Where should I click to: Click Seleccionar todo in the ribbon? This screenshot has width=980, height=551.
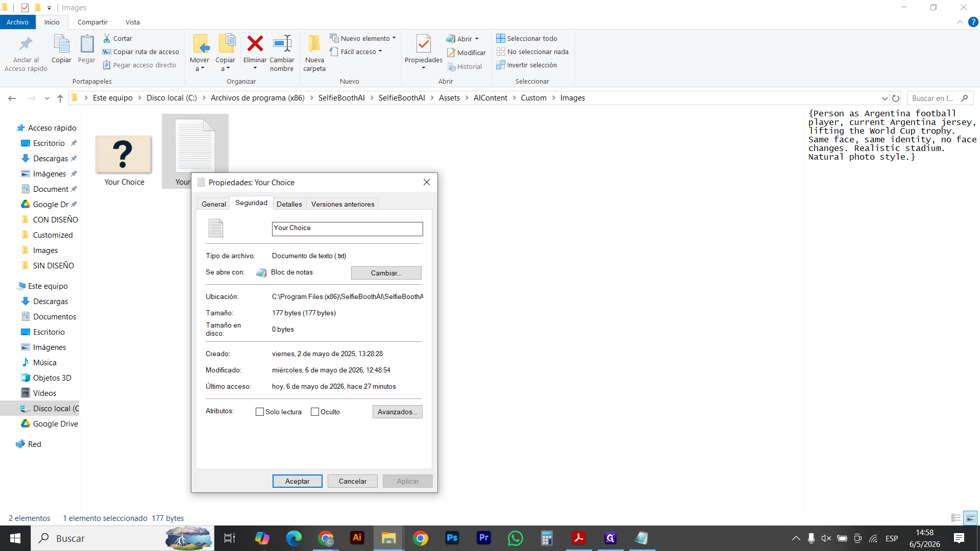(x=527, y=38)
